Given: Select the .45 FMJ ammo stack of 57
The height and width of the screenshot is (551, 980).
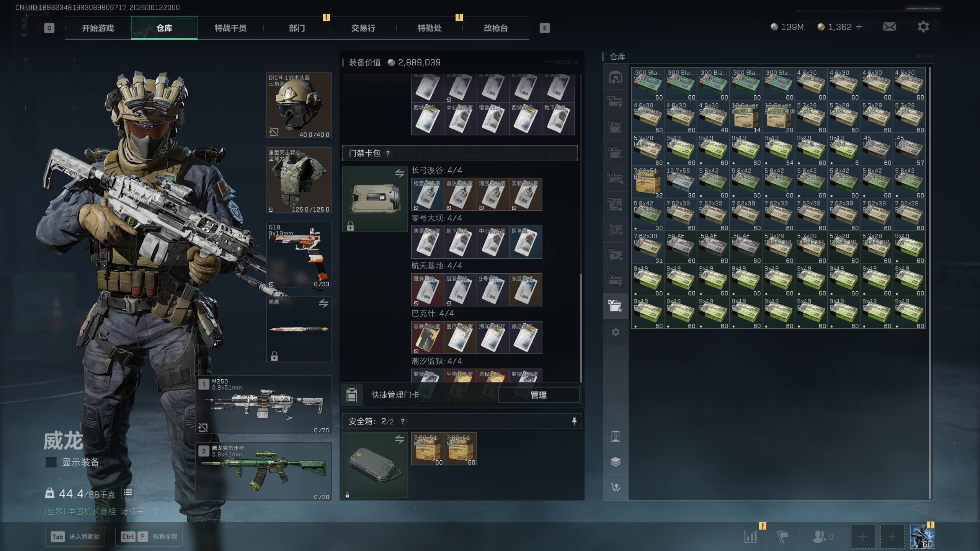Looking at the screenshot, I should [909, 150].
